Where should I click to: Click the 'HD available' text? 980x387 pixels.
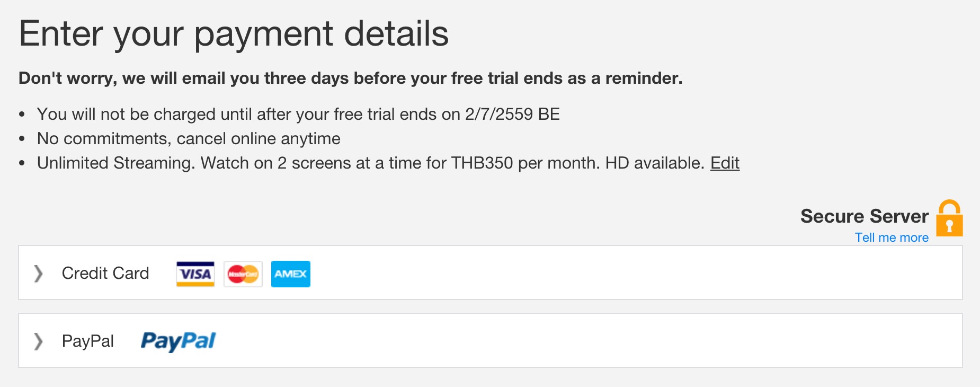click(x=654, y=163)
